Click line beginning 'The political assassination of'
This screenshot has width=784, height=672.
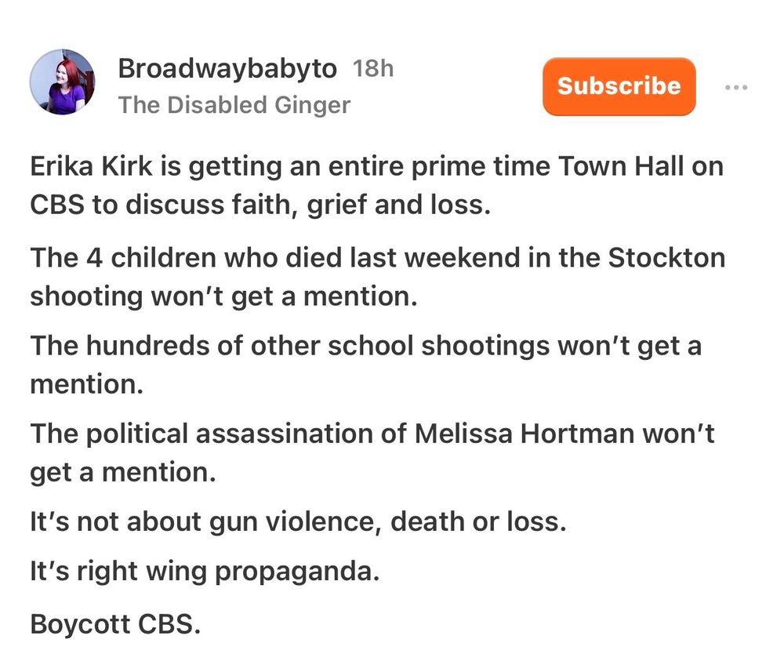(x=372, y=434)
